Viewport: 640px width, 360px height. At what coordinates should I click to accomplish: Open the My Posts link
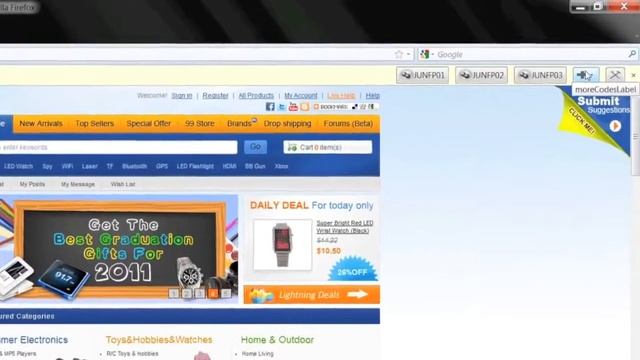(x=32, y=184)
